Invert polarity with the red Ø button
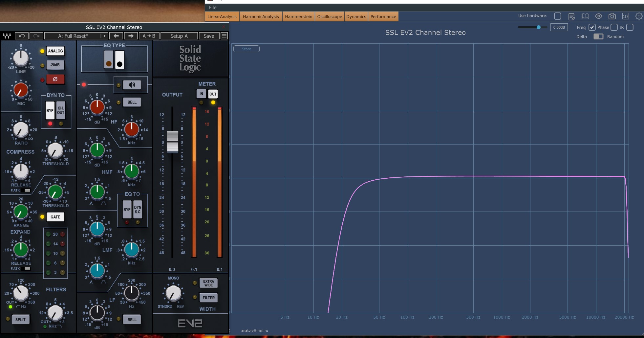 point(55,79)
